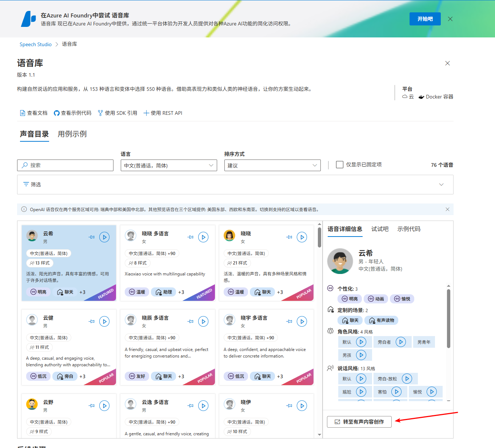
Task: Click 使用 REST API
Action: tap(163, 113)
